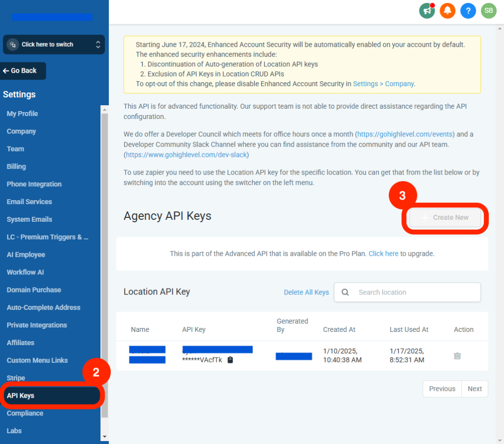The height and width of the screenshot is (444, 504).
Task: Click the search magnifier icon
Action: pyautogui.click(x=346, y=292)
